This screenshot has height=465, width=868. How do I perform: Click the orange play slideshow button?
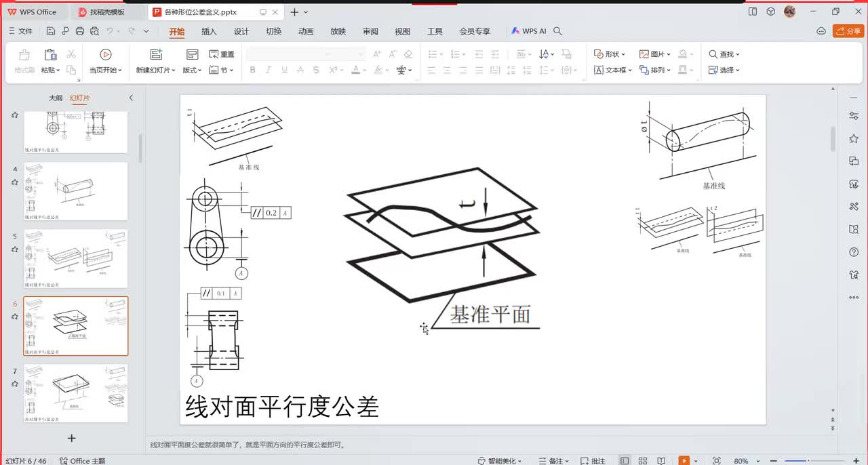coord(684,460)
